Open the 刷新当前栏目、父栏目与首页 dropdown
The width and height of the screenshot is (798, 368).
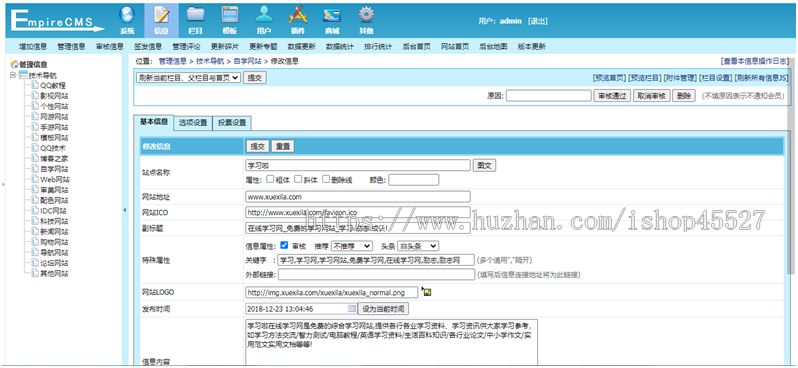[x=188, y=78]
